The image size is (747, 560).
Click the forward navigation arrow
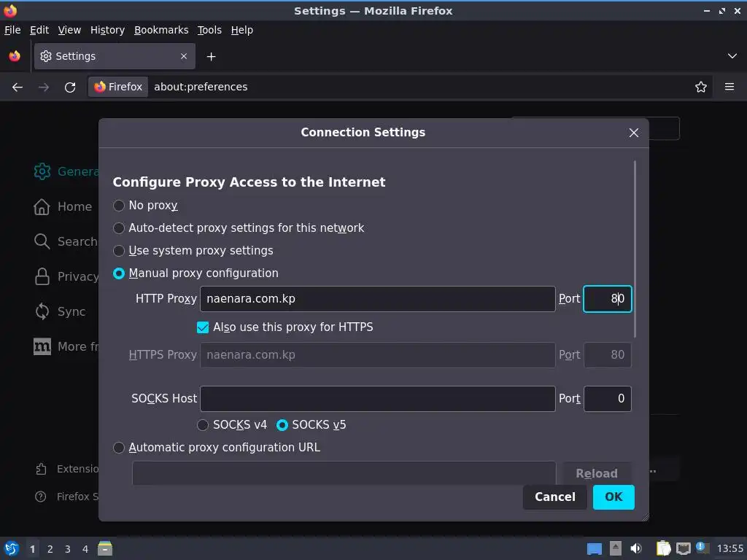[44, 87]
